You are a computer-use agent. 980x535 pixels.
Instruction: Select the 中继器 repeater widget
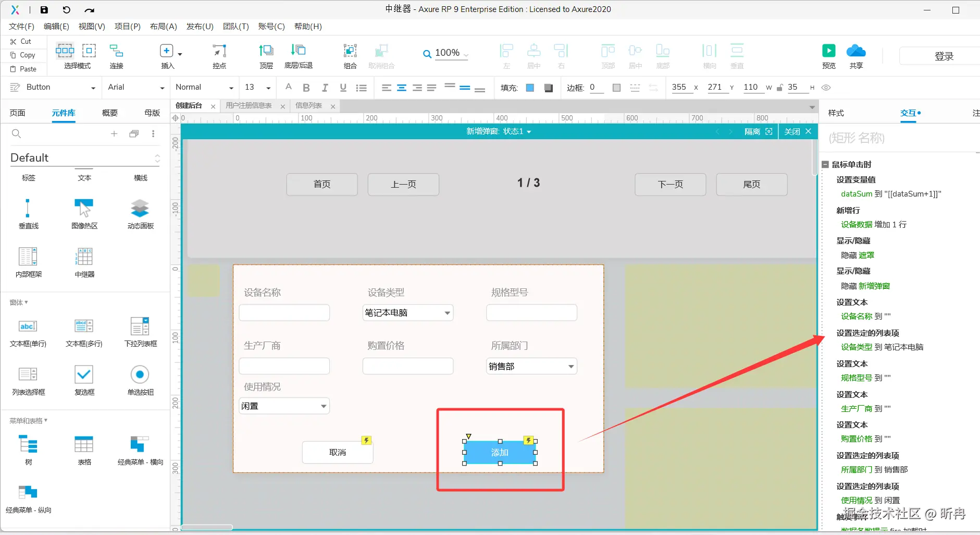click(x=84, y=262)
